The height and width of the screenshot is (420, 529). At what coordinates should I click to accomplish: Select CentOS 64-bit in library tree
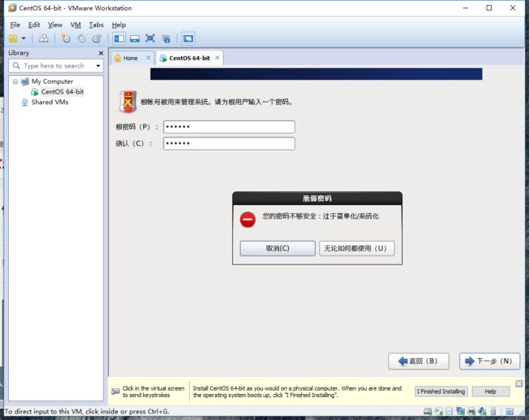coord(63,92)
